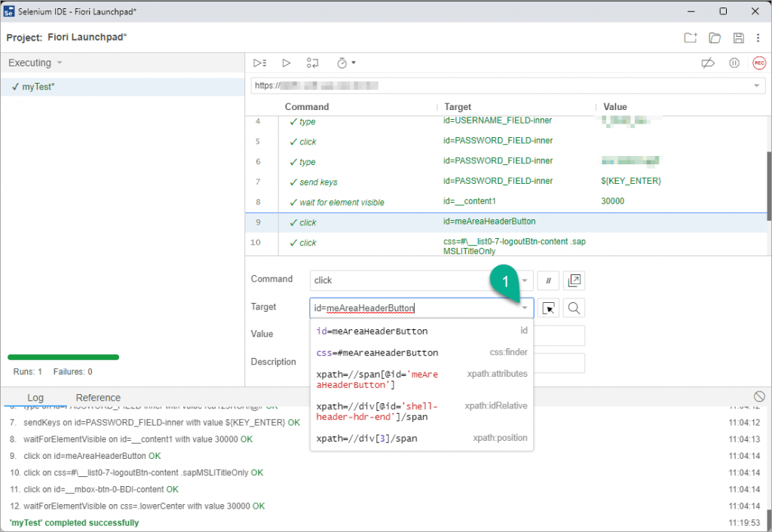Toggle the Target suggestions dropdown arrow

pyautogui.click(x=525, y=308)
